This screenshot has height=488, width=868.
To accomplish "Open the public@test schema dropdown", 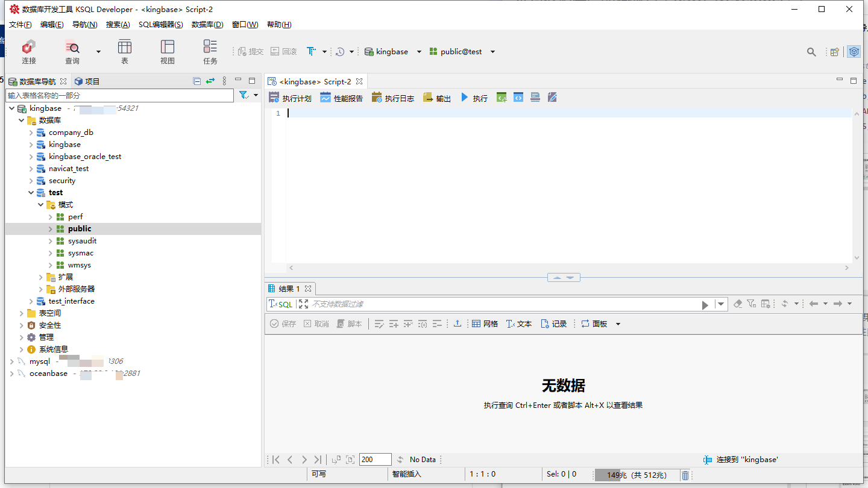I will (492, 52).
